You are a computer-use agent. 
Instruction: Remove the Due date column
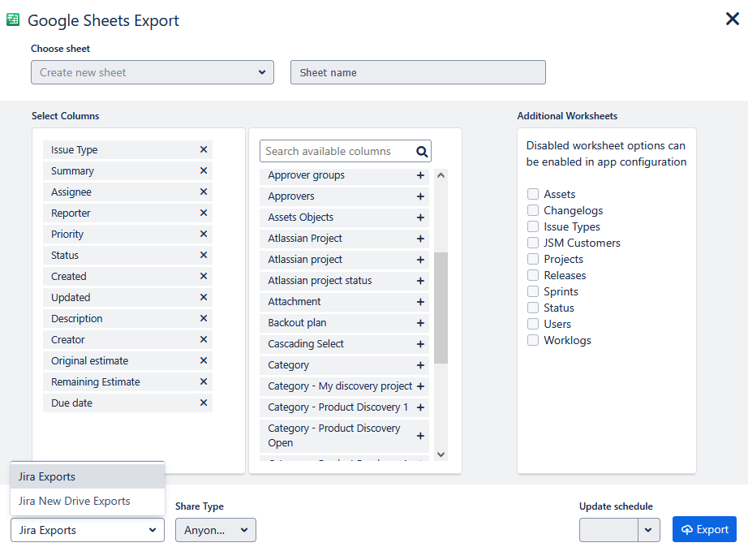[204, 403]
